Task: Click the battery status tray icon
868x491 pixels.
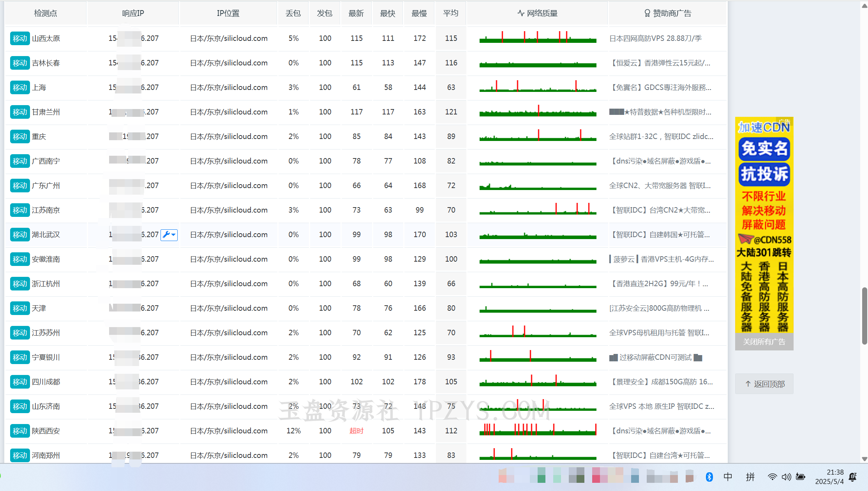Action: pos(801,477)
